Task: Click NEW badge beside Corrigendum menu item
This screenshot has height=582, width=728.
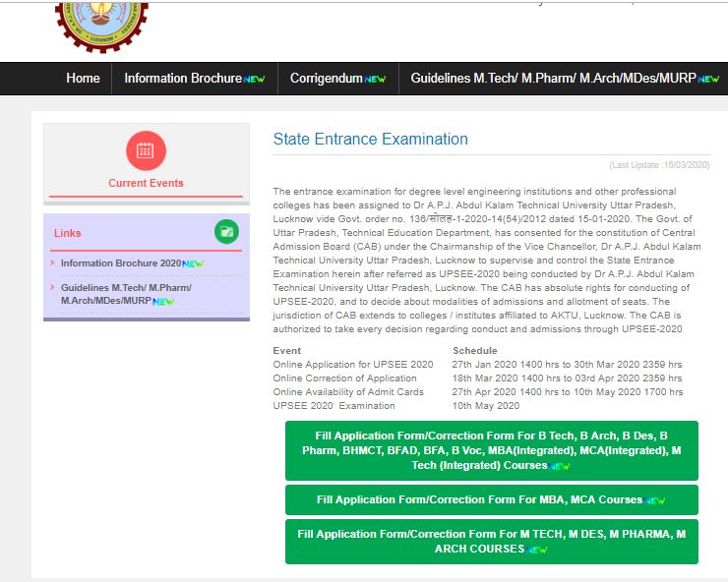Action: 375,80
